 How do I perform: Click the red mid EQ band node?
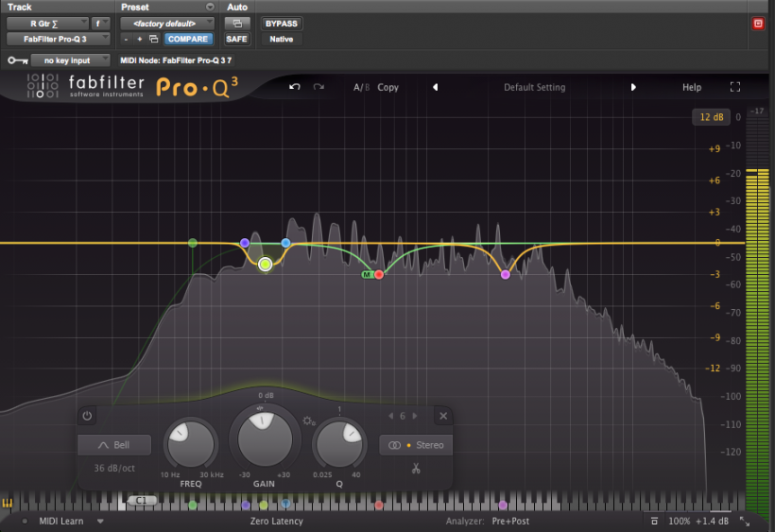pyautogui.click(x=379, y=275)
